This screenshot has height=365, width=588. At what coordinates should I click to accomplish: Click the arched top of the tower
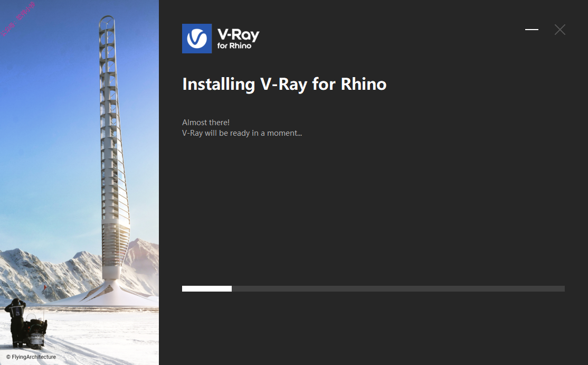coord(107,22)
